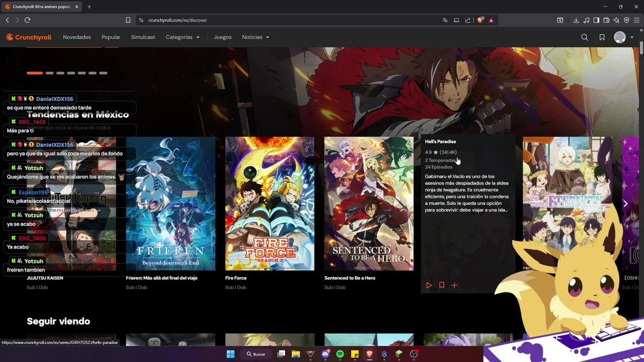
Task: Open the Brave VPN shield icon
Action: pyautogui.click(x=626, y=20)
